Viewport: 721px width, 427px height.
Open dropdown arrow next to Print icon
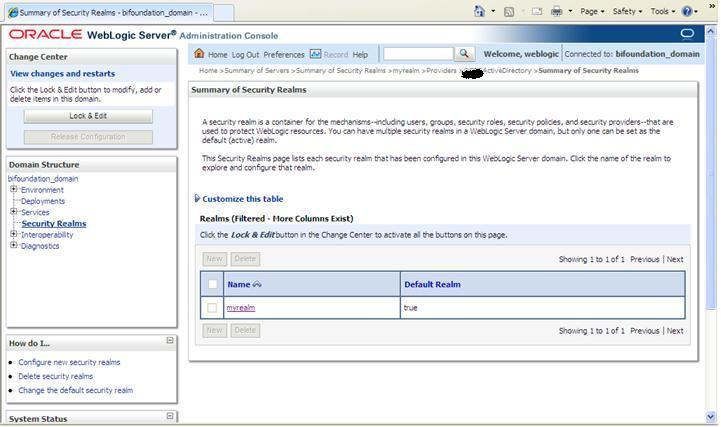(x=570, y=11)
